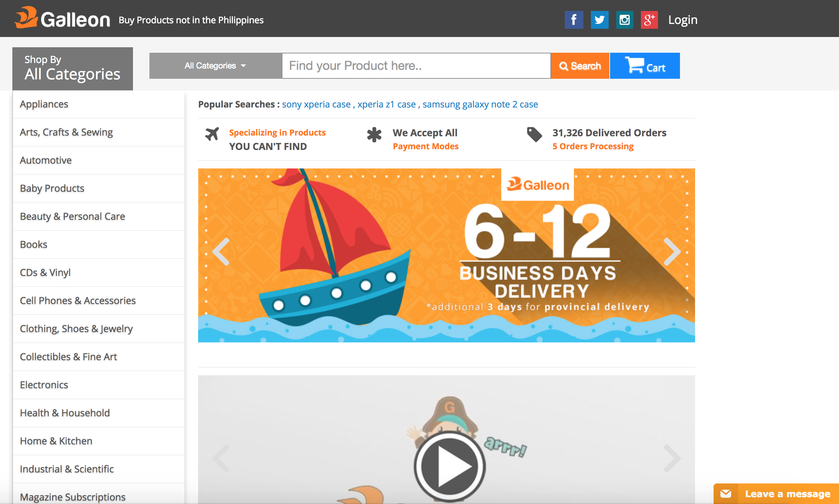Screen dimensions: 839x504
Task: Go to next slide on delivery banner
Action: pos(672,252)
